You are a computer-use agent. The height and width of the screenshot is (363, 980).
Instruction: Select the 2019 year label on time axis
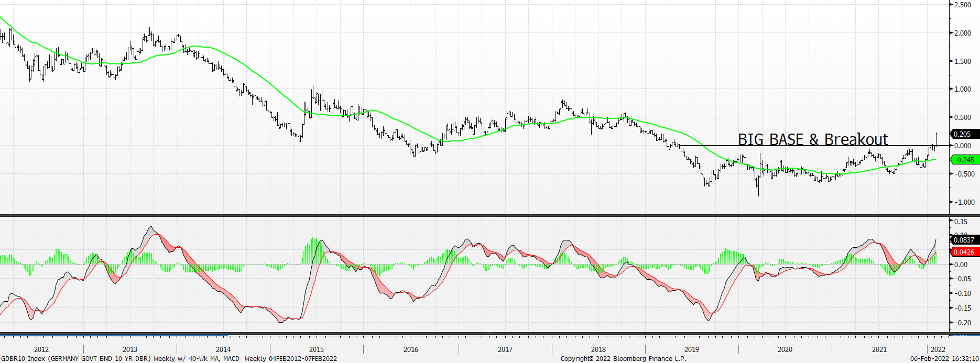tap(692, 349)
